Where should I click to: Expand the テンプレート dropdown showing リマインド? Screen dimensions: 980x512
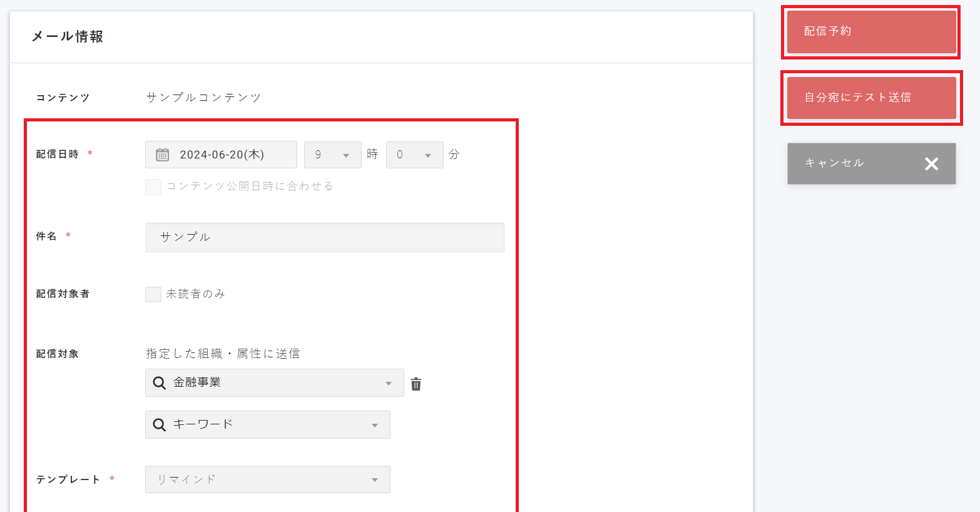tap(267, 479)
